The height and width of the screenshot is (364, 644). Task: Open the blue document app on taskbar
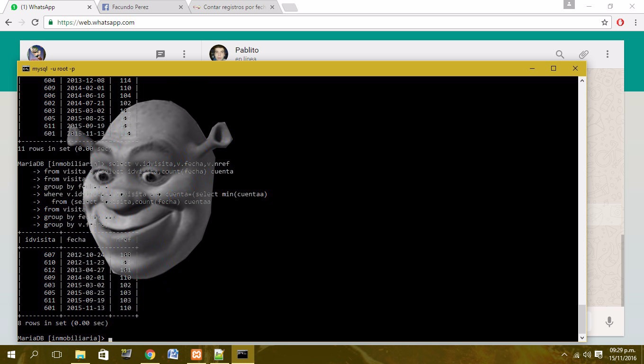(173, 355)
